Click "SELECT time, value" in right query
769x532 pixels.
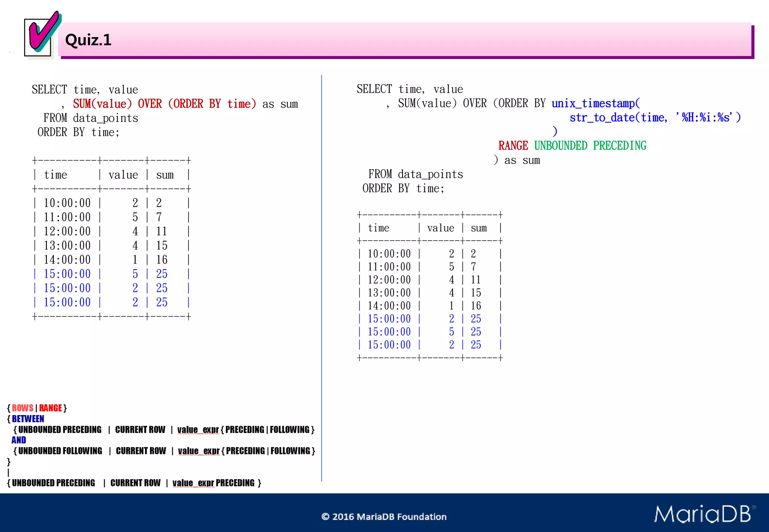pos(410,89)
